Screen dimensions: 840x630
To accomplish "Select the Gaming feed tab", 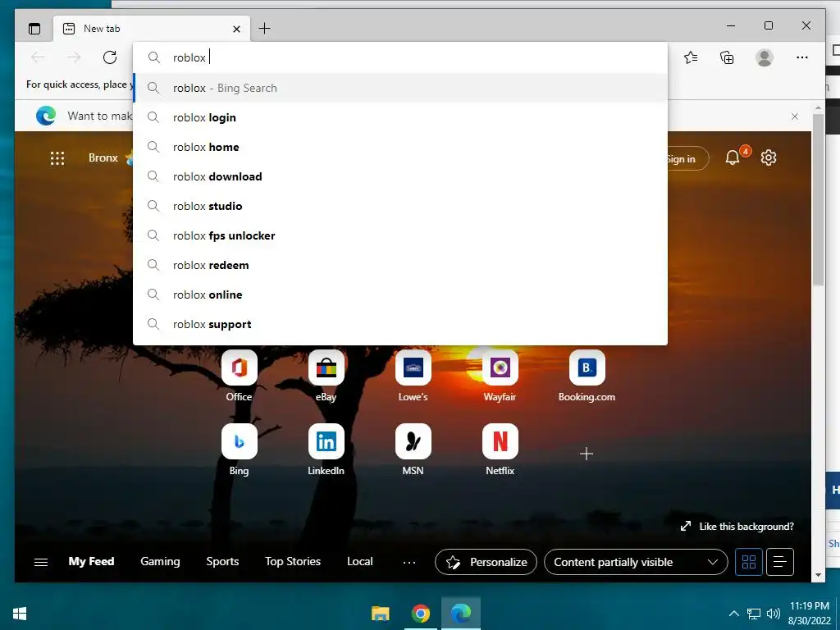I will [160, 561].
